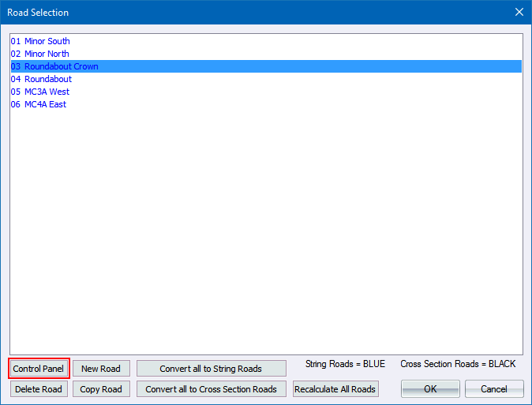Click the Copy Road button
The height and width of the screenshot is (405, 532).
click(x=101, y=389)
